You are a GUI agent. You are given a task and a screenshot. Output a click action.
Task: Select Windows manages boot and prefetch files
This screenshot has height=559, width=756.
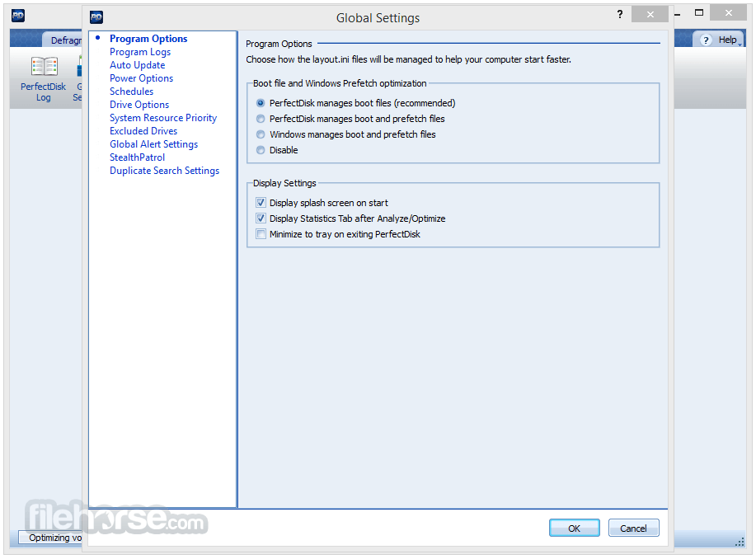(x=346, y=134)
